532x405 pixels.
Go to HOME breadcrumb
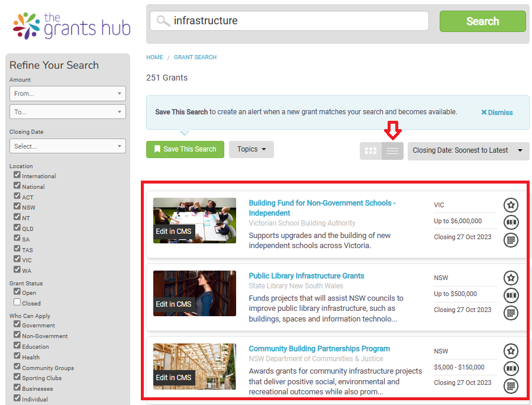(x=154, y=57)
